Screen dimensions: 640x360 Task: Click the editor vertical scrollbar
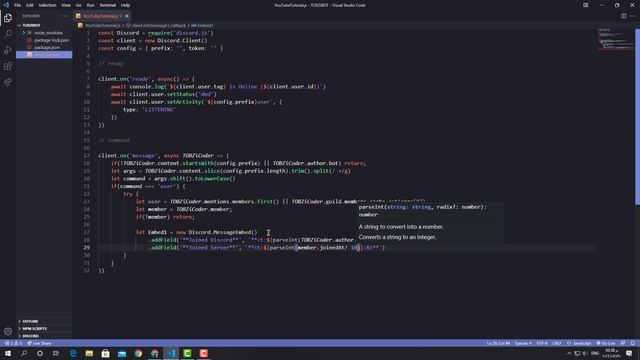coord(637,116)
